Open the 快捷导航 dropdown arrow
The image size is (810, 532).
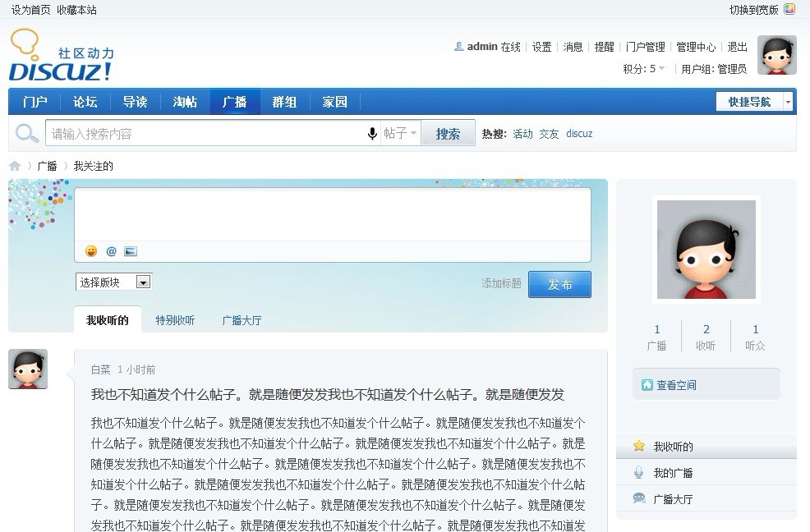pyautogui.click(x=788, y=102)
